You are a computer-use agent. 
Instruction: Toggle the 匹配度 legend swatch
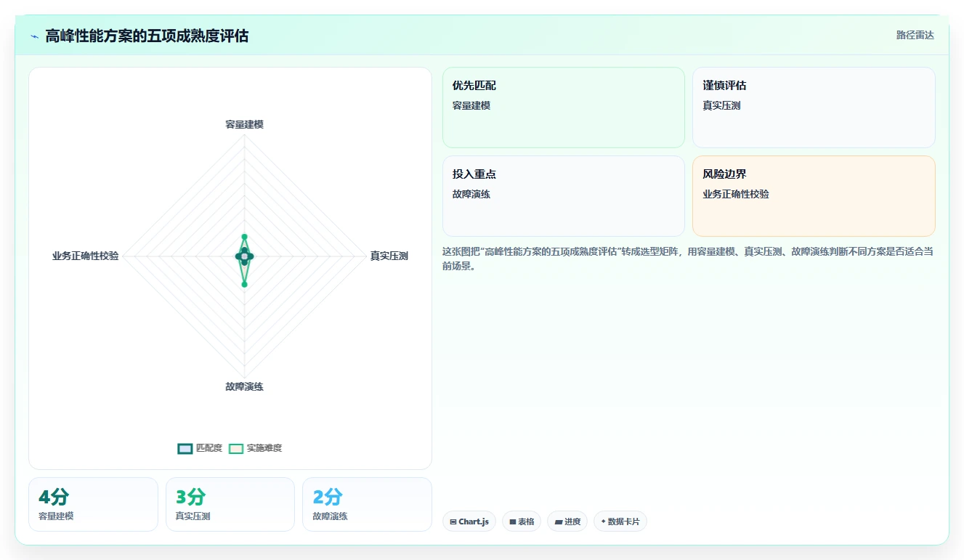[185, 448]
